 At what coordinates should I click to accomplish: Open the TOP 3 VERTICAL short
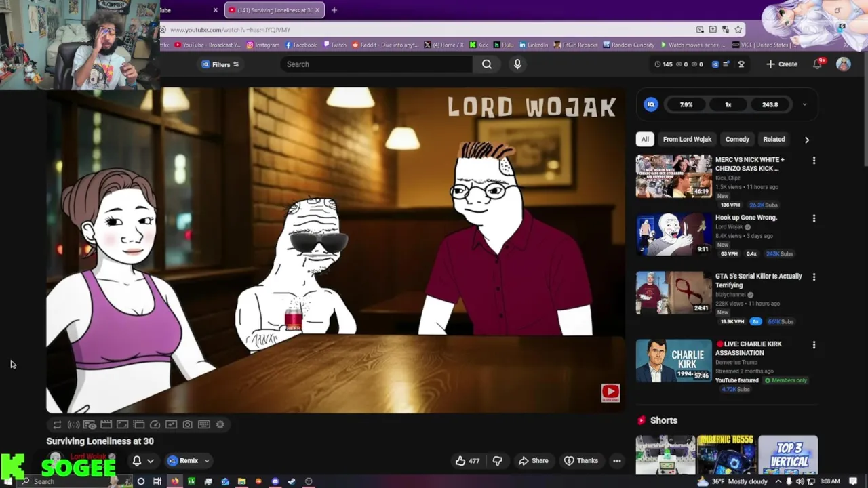pos(788,455)
